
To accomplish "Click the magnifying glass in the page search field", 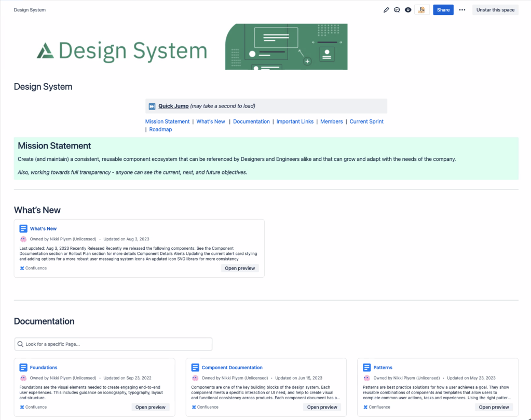I will coord(20,344).
